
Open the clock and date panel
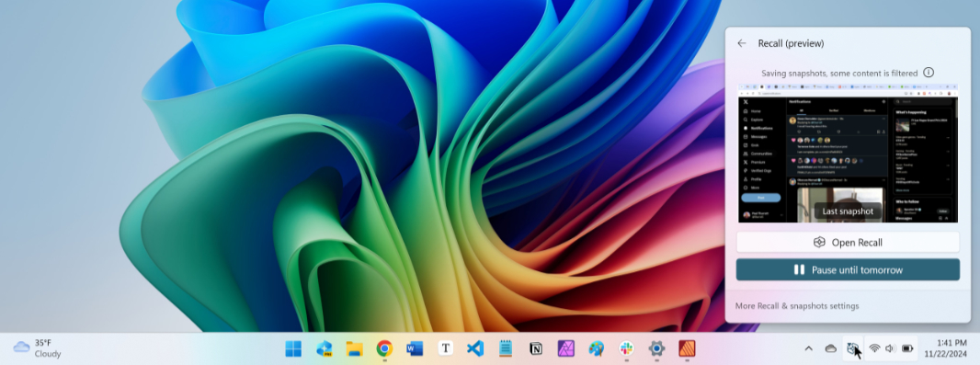pos(952,348)
